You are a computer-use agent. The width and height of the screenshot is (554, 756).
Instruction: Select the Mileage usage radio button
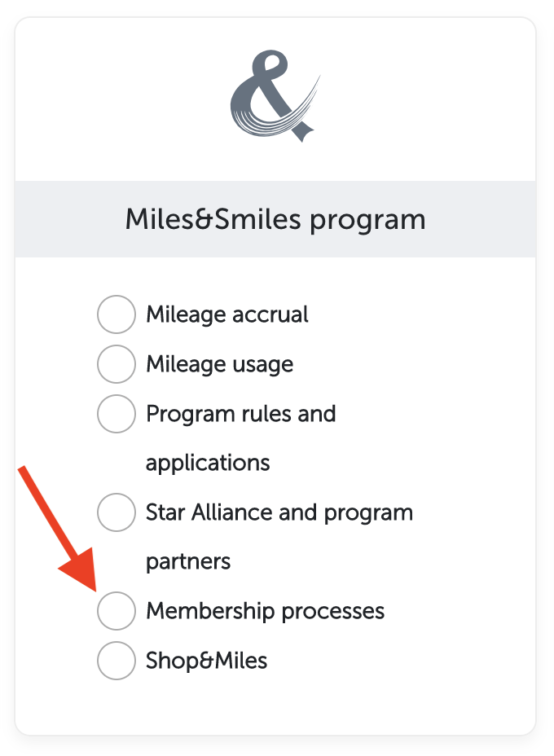pos(117,364)
